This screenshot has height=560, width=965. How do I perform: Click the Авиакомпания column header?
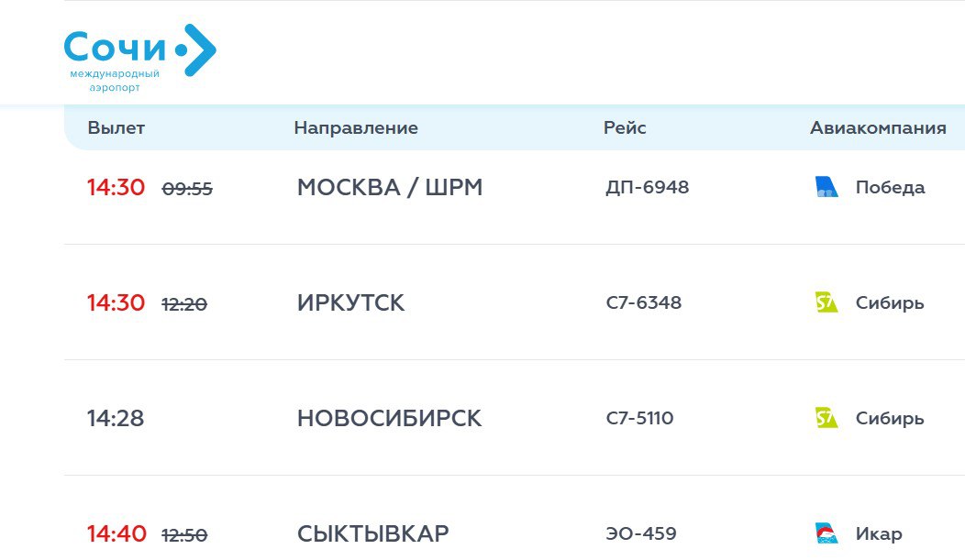(878, 128)
